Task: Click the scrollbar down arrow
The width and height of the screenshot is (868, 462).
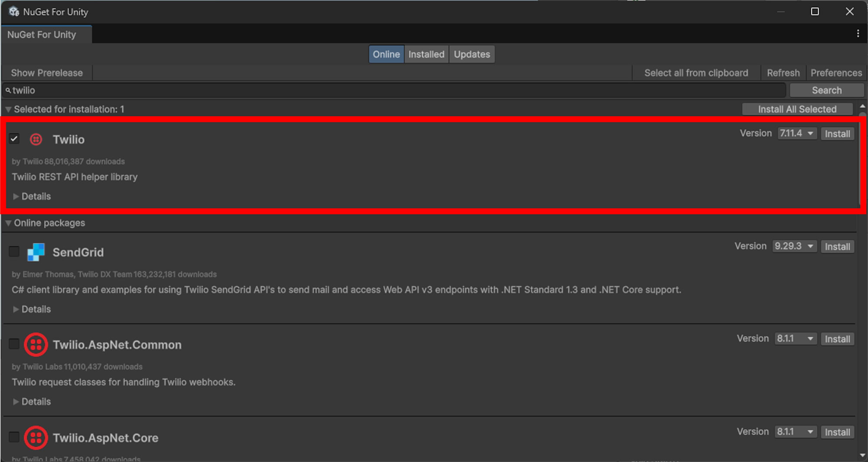Action: (x=862, y=455)
